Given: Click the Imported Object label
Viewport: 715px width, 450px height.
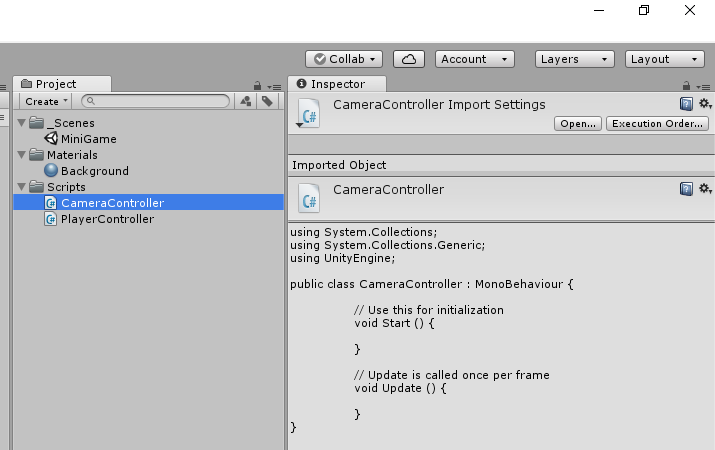Looking at the screenshot, I should 339,165.
